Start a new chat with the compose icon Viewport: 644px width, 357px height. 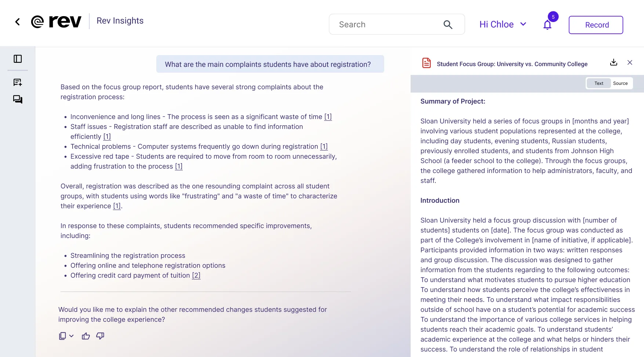18,82
